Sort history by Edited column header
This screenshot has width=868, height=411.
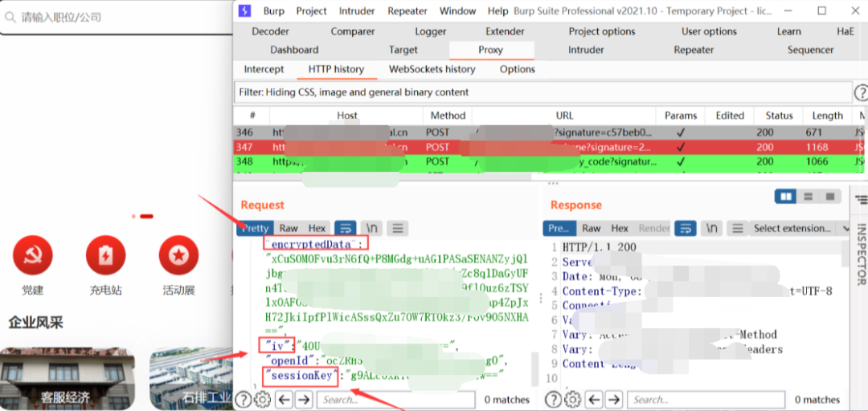point(730,116)
